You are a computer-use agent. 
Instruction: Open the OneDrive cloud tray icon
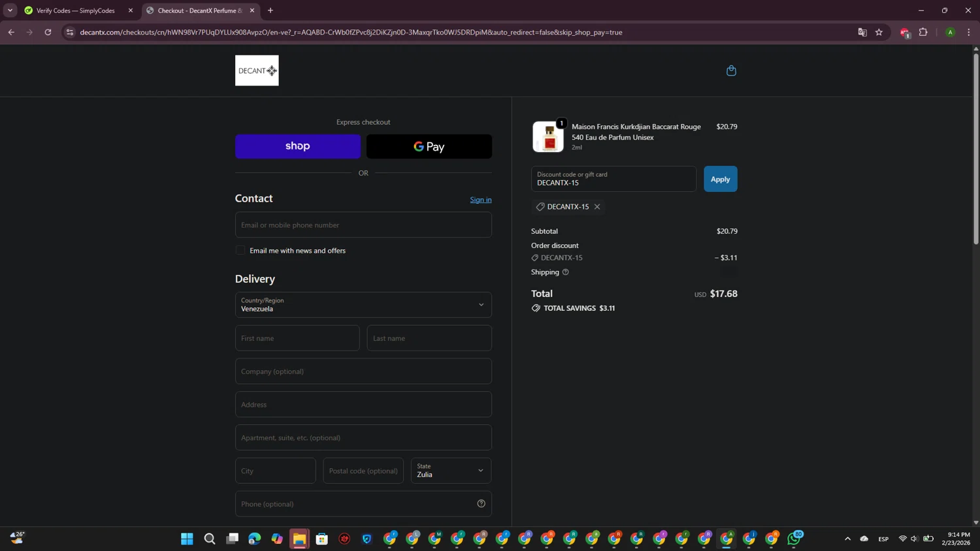864,539
